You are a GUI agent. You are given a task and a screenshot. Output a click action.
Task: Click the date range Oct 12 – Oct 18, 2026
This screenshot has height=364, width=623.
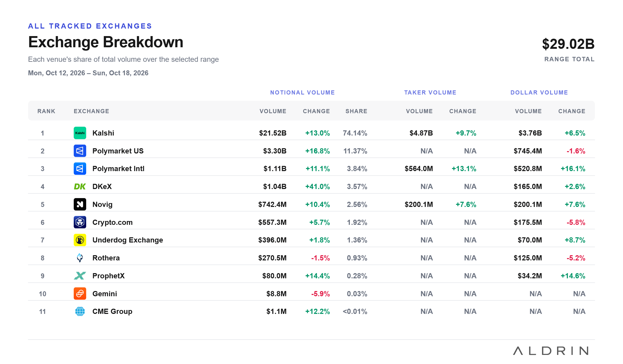pos(88,73)
